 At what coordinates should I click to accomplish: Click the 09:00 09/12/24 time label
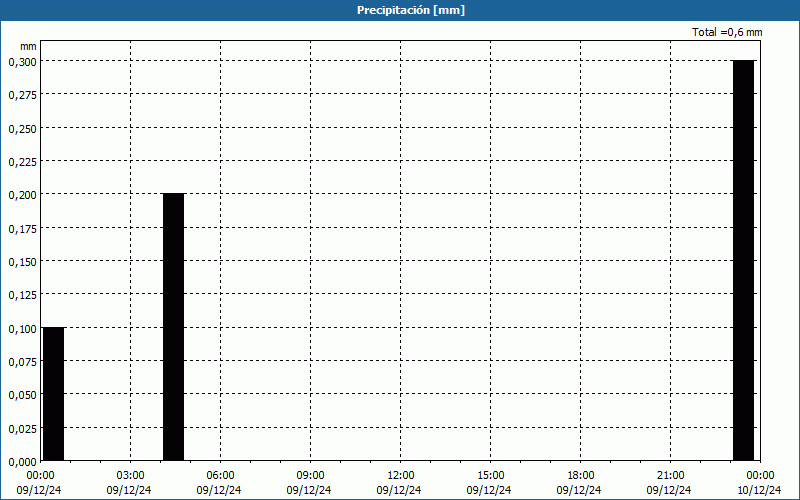[x=309, y=483]
